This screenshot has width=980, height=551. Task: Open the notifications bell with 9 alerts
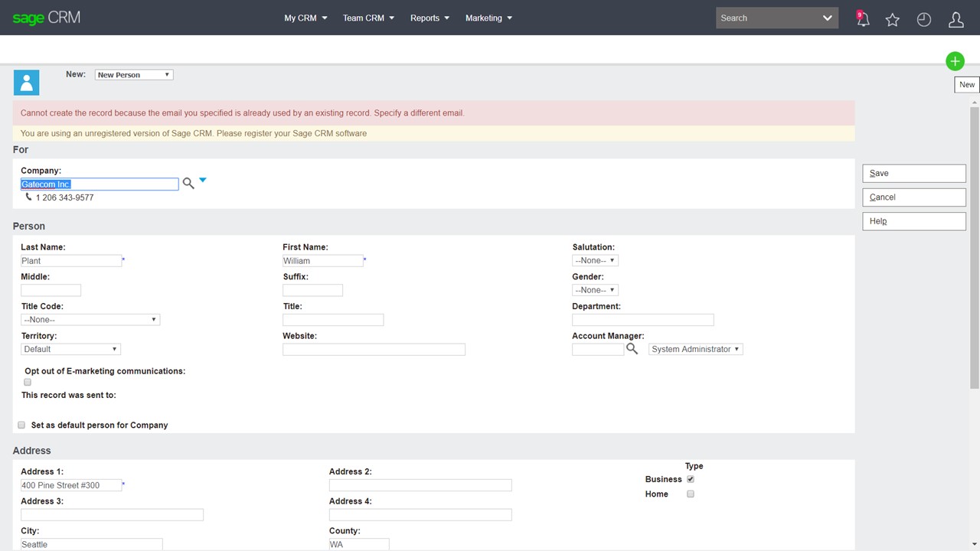pos(863,19)
